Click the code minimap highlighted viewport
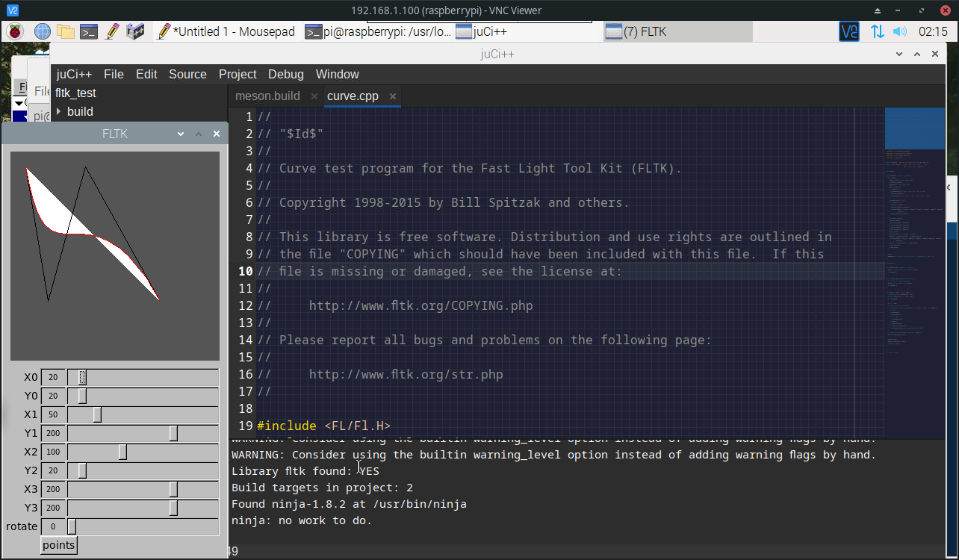 coord(914,128)
